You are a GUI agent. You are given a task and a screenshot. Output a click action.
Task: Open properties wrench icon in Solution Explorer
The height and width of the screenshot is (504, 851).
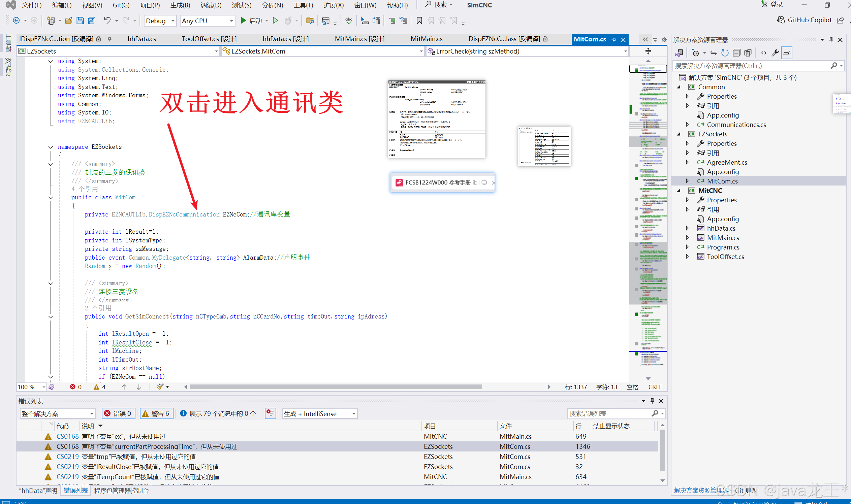pos(775,53)
